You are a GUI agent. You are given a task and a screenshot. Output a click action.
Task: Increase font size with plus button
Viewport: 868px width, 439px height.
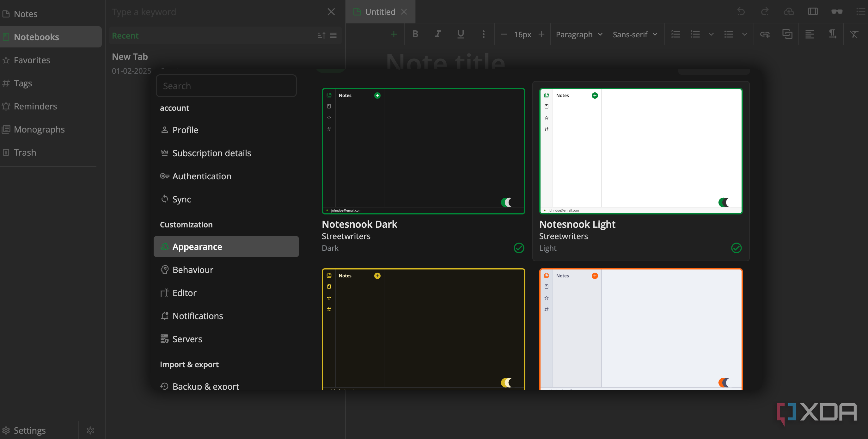point(541,34)
